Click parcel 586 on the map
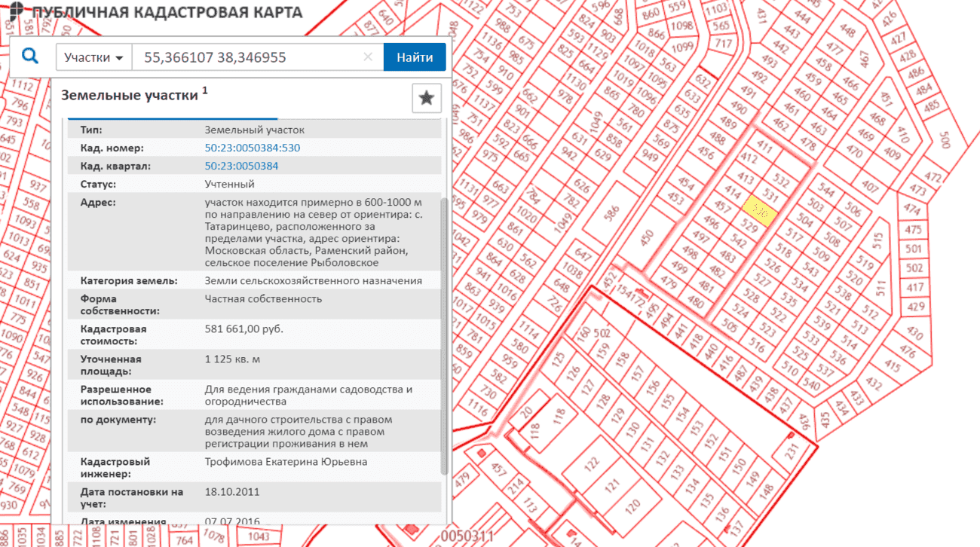 (610, 215)
